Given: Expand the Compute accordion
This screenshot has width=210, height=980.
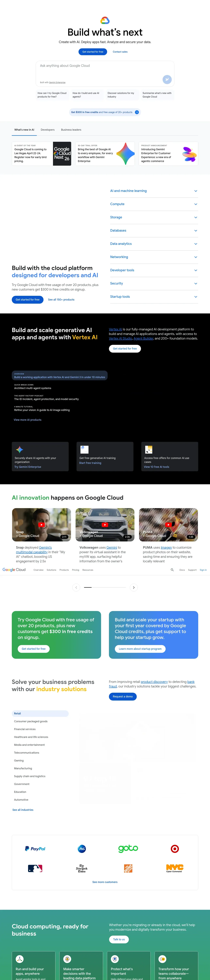Looking at the screenshot, I should tap(154, 204).
